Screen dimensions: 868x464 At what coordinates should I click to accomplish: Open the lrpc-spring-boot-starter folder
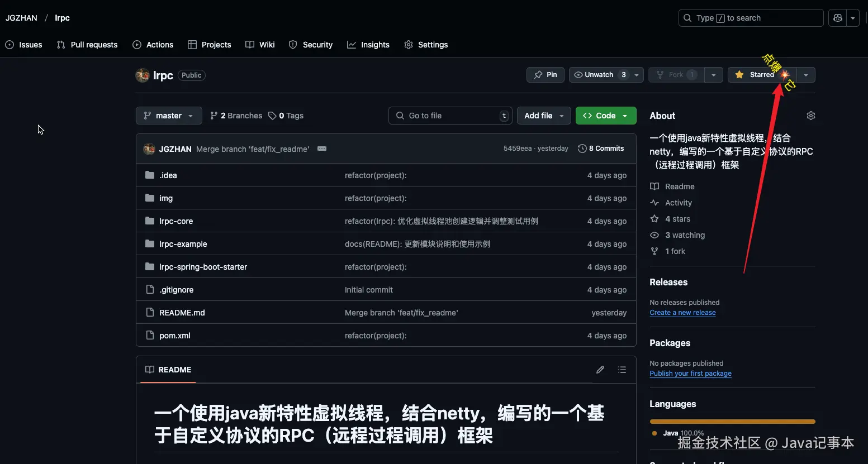(203, 267)
